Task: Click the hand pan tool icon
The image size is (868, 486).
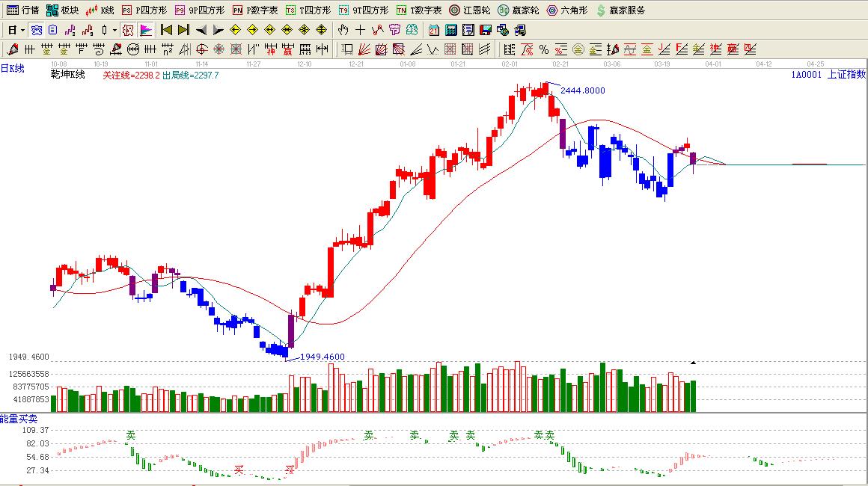Action: [x=343, y=30]
